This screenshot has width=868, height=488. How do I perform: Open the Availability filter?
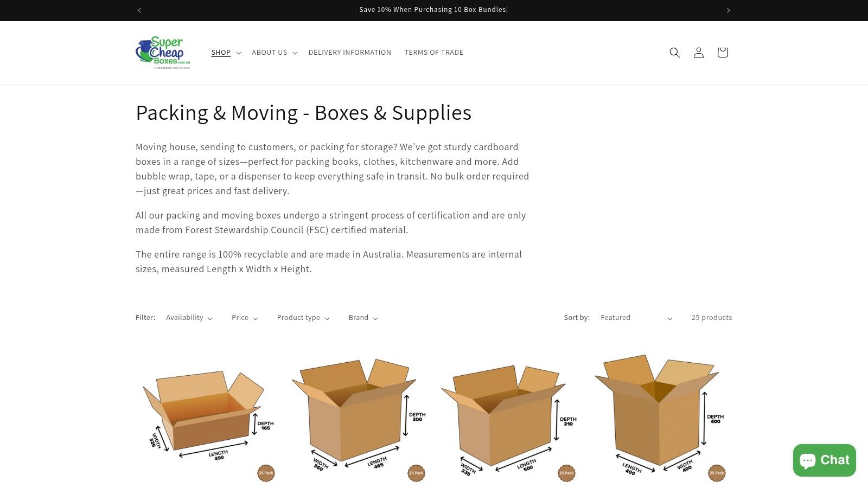(x=189, y=318)
